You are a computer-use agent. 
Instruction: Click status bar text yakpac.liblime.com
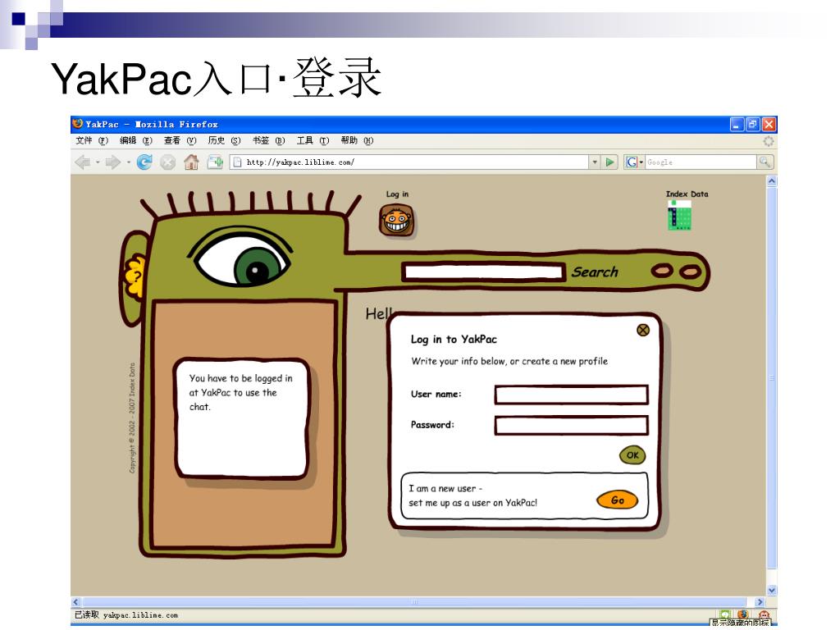click(x=140, y=615)
